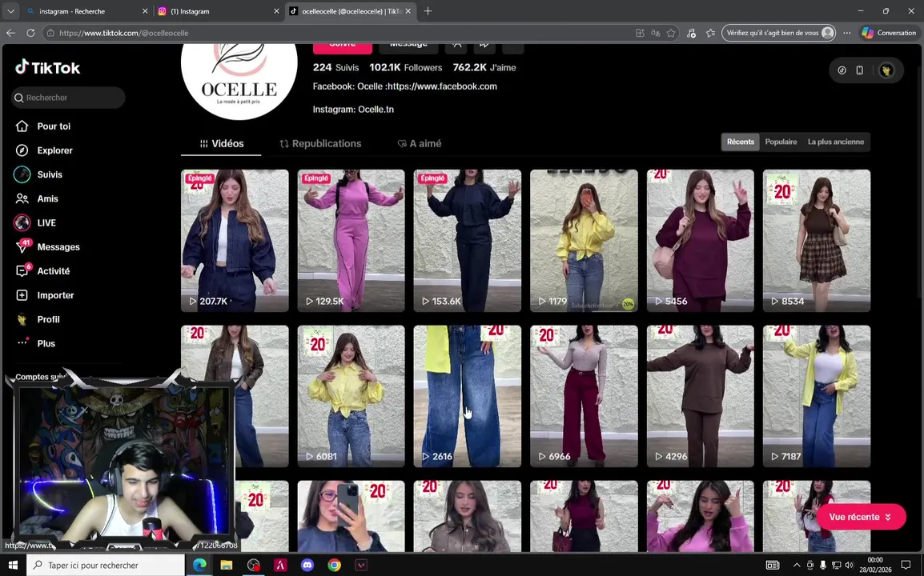
Task: Open Google Chrome from the taskbar
Action: tap(334, 565)
